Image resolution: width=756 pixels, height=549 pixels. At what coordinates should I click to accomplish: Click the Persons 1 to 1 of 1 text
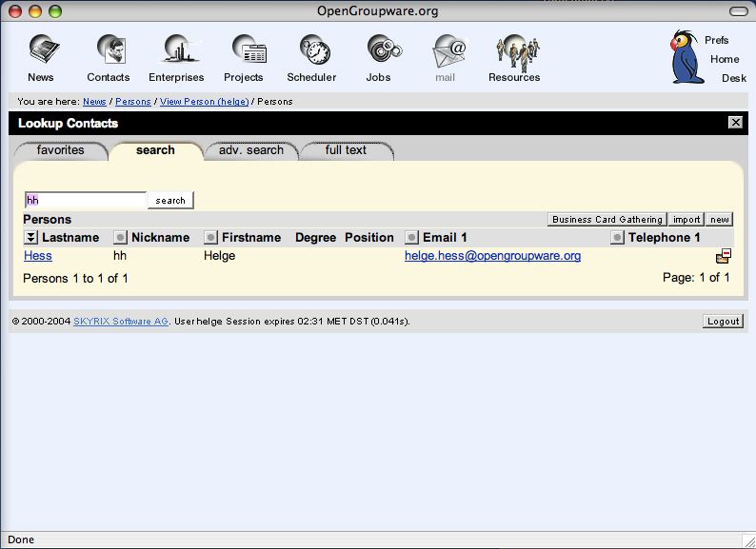[75, 279]
